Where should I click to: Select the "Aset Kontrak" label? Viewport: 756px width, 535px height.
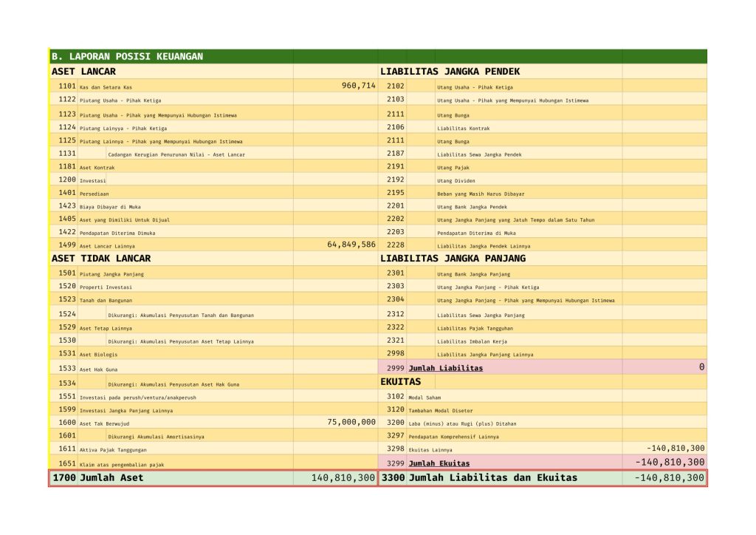pyautogui.click(x=97, y=168)
